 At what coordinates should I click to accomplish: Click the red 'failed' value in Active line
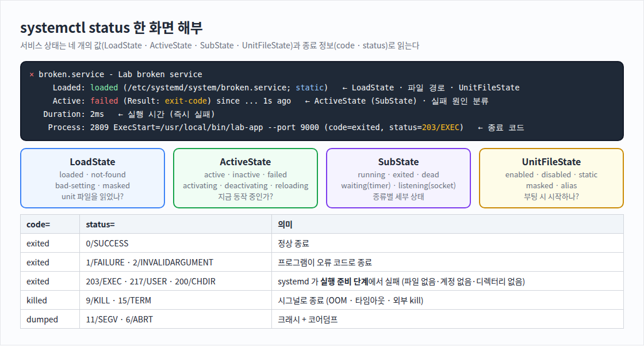click(104, 101)
